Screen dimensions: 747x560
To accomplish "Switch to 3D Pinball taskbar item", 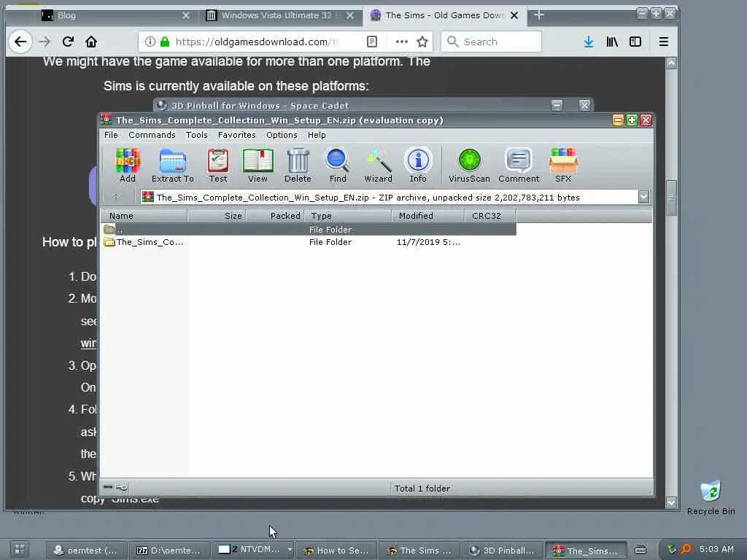I will [503, 550].
